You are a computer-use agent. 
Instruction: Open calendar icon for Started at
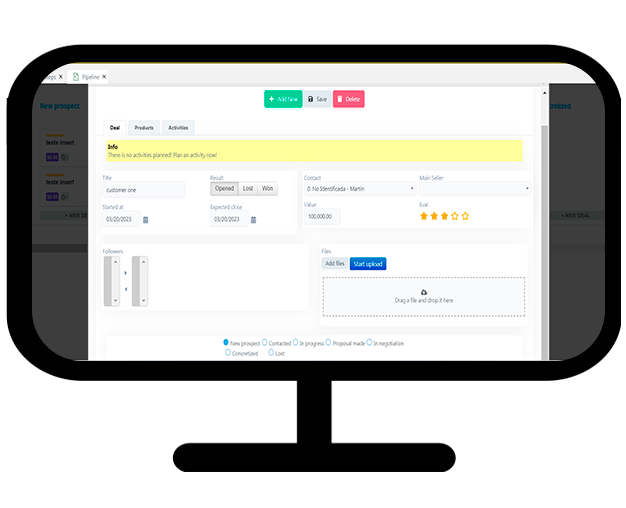pos(146,219)
